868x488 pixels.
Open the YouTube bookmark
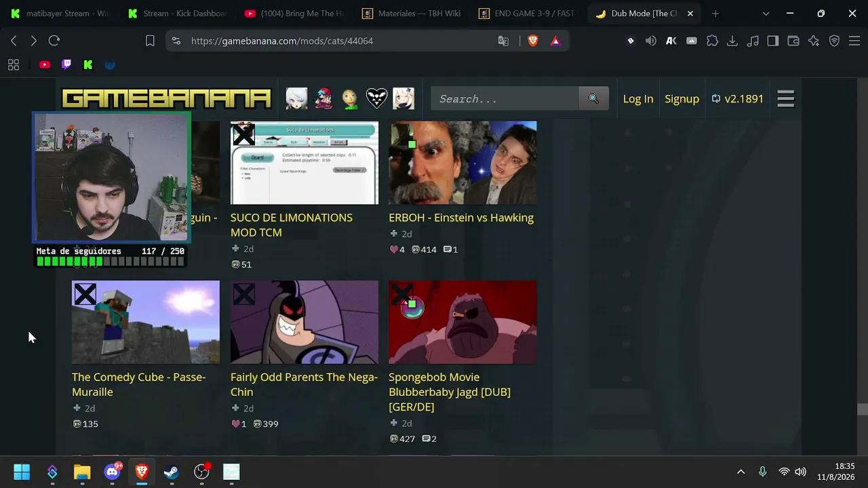pyautogui.click(x=45, y=65)
